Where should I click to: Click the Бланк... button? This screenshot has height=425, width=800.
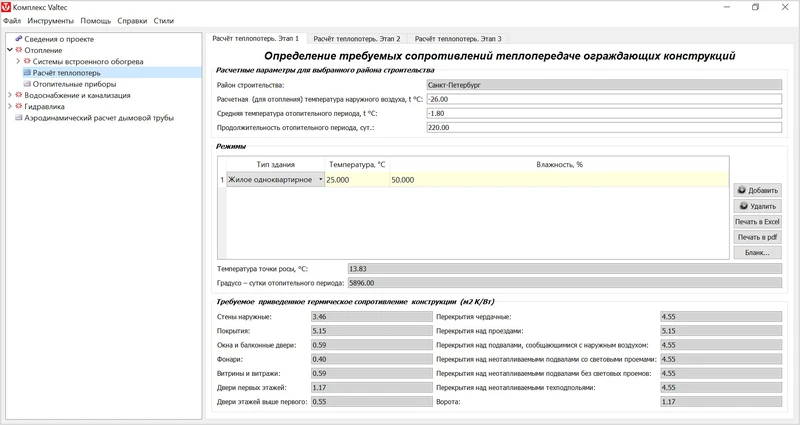[x=757, y=253]
